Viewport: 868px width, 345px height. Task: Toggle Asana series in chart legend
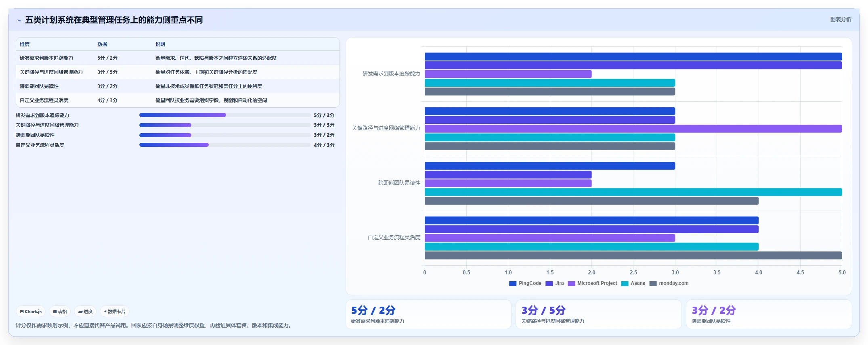click(633, 283)
